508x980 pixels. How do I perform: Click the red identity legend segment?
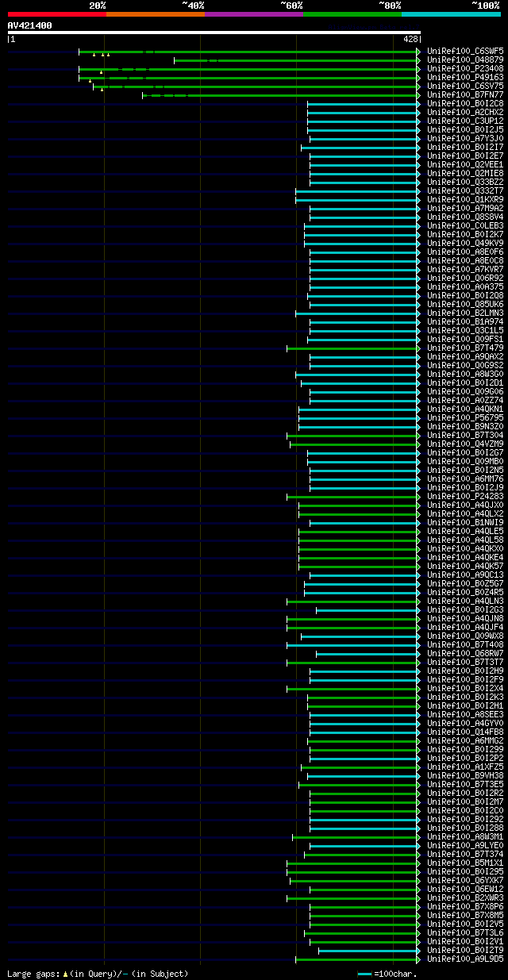(x=56, y=14)
